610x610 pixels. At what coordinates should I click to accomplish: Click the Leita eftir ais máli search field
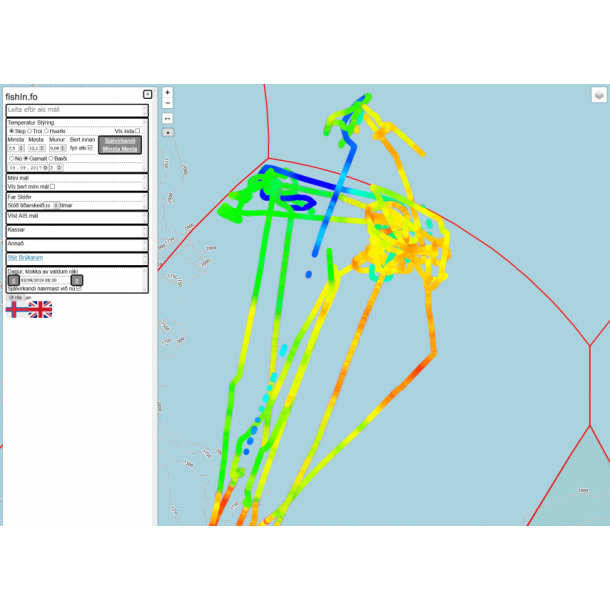77,109
